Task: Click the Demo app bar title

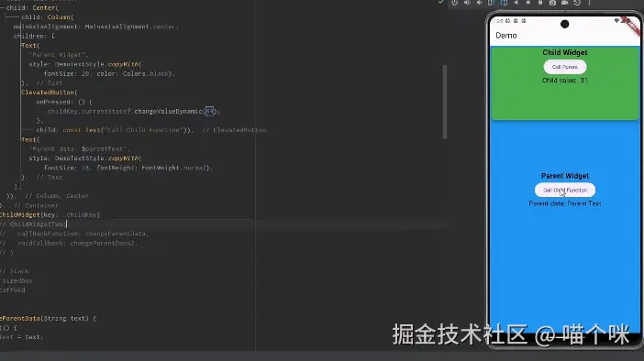Action: [x=506, y=36]
